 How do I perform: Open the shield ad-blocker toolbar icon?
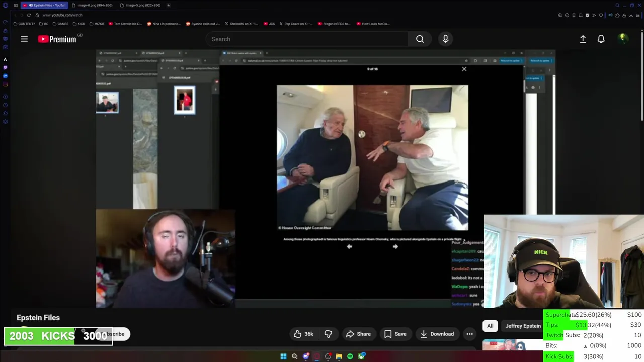(587, 15)
